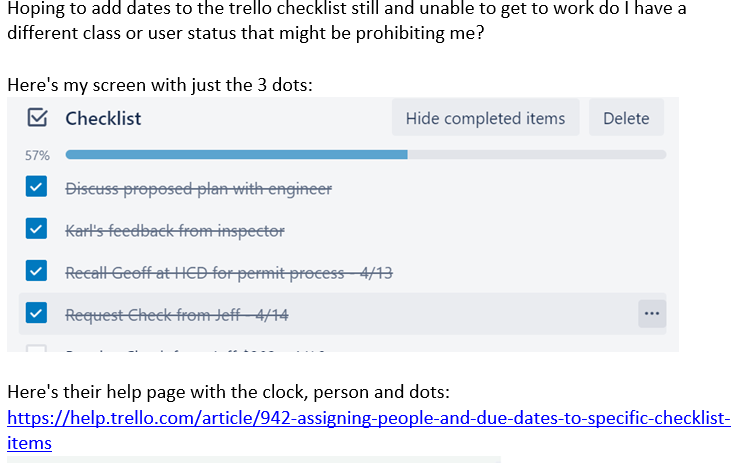Edit the Request Check from Jeff item text

pos(177,315)
